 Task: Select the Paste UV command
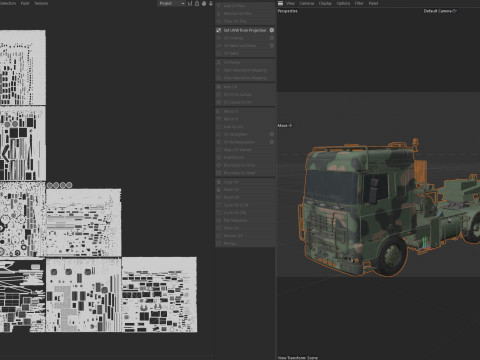tap(245, 190)
